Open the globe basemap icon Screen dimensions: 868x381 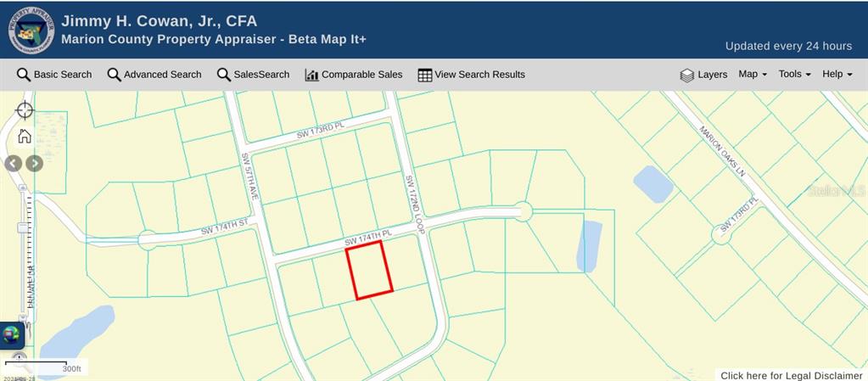click(x=11, y=335)
